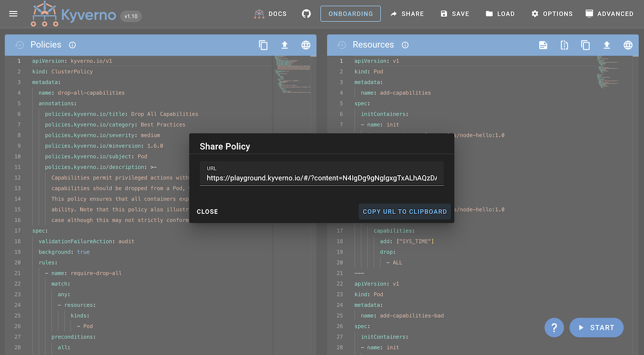Open the hamburger navigation menu
This screenshot has width=644, height=355.
(x=13, y=13)
